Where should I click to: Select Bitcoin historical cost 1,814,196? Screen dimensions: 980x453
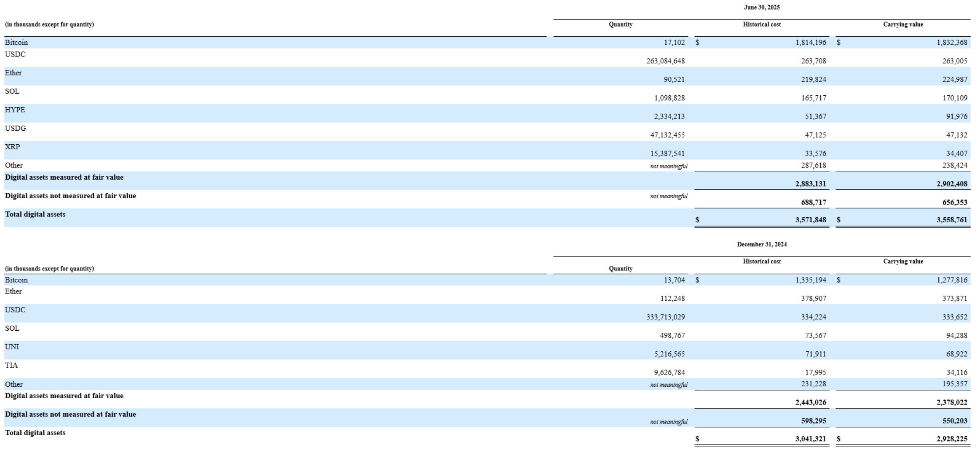pyautogui.click(x=811, y=43)
